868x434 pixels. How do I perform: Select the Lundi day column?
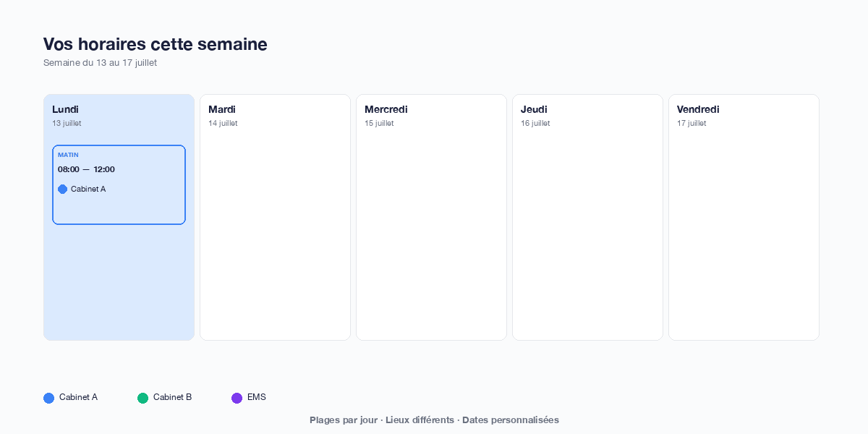click(119, 217)
